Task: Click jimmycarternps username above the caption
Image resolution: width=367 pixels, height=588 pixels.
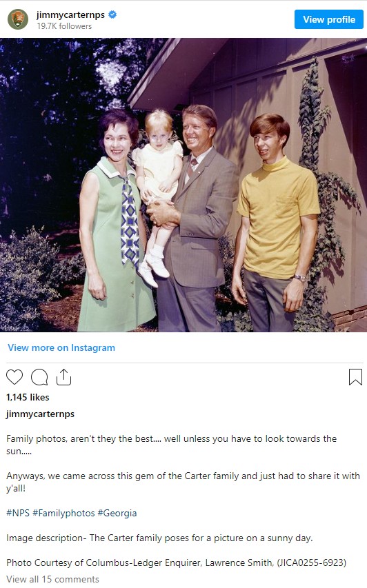Action: point(40,414)
